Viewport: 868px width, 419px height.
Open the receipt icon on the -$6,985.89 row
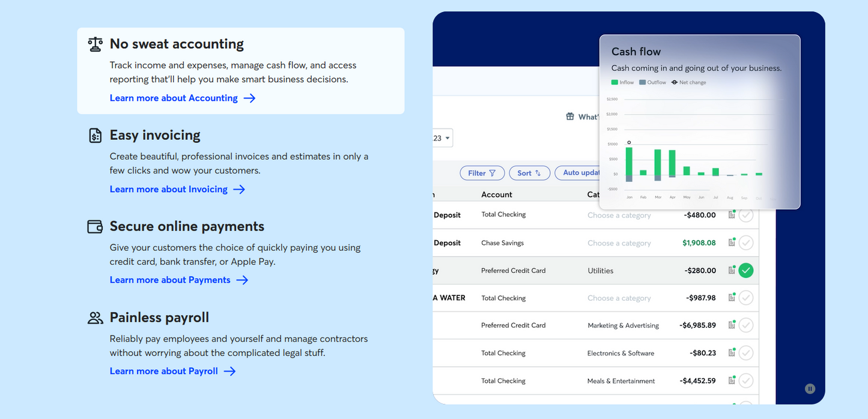(732, 325)
